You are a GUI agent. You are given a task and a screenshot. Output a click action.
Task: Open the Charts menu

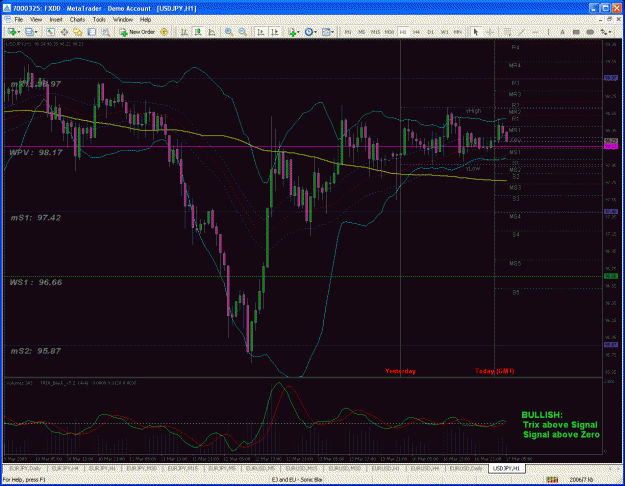pyautogui.click(x=77, y=20)
